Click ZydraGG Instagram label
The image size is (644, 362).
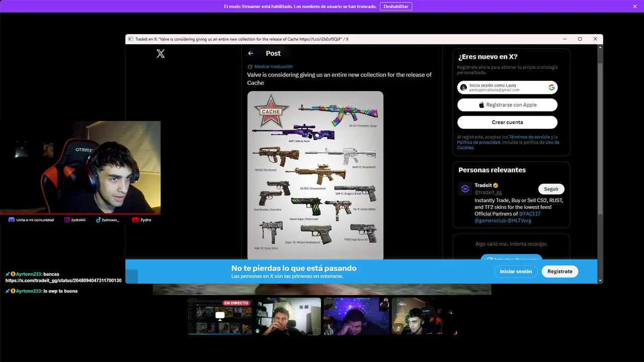(78, 220)
